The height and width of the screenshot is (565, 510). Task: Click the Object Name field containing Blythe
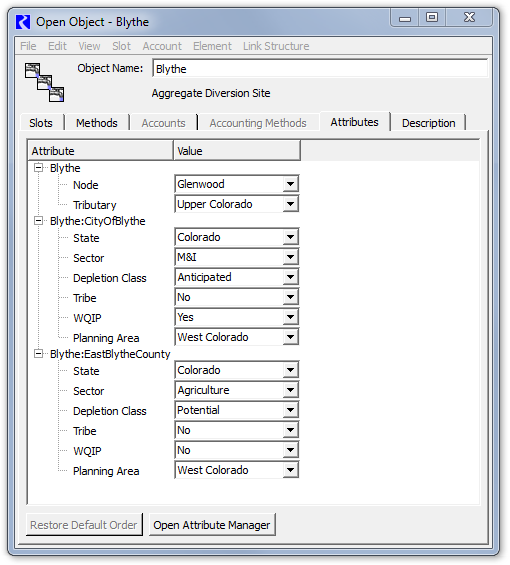pyautogui.click(x=320, y=68)
